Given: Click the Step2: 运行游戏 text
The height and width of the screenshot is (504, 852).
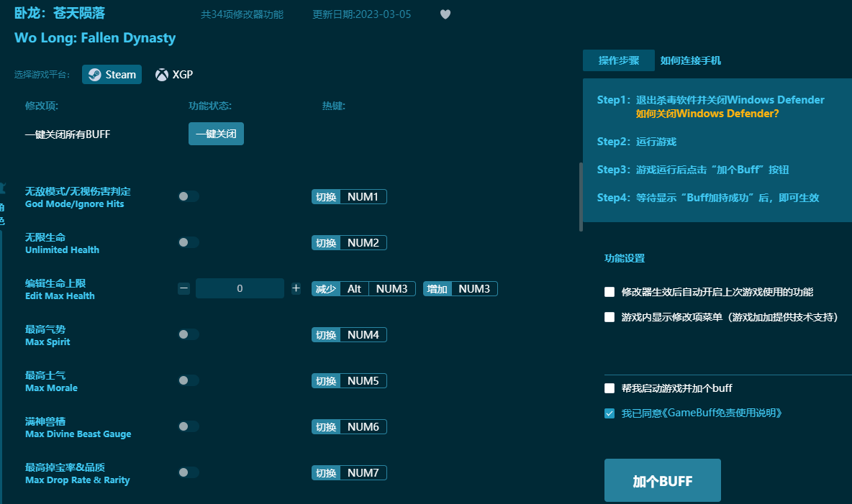Looking at the screenshot, I should pyautogui.click(x=636, y=142).
